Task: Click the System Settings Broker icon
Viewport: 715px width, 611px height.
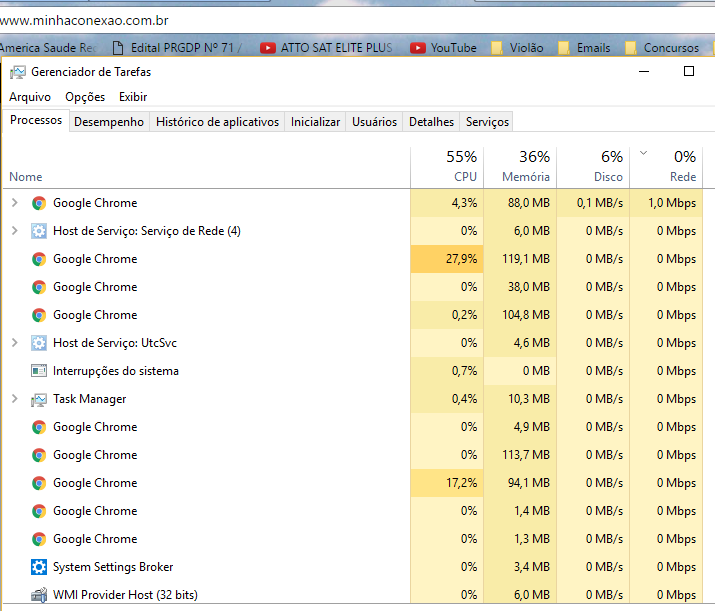Action: tap(39, 567)
